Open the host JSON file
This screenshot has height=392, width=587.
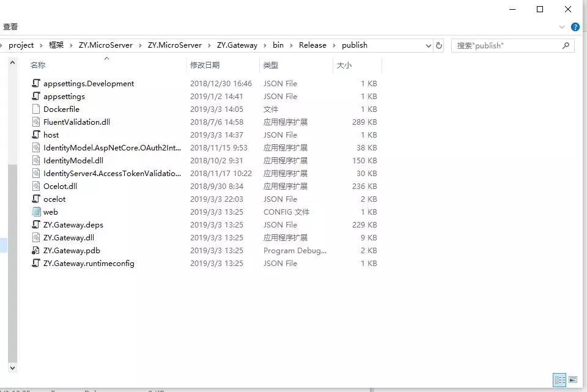pos(50,135)
